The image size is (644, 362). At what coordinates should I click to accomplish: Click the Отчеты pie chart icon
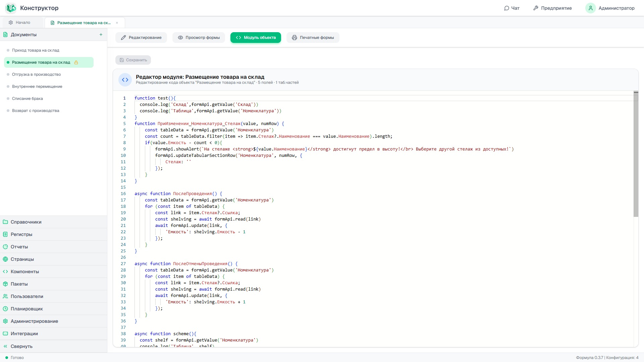(x=5, y=247)
